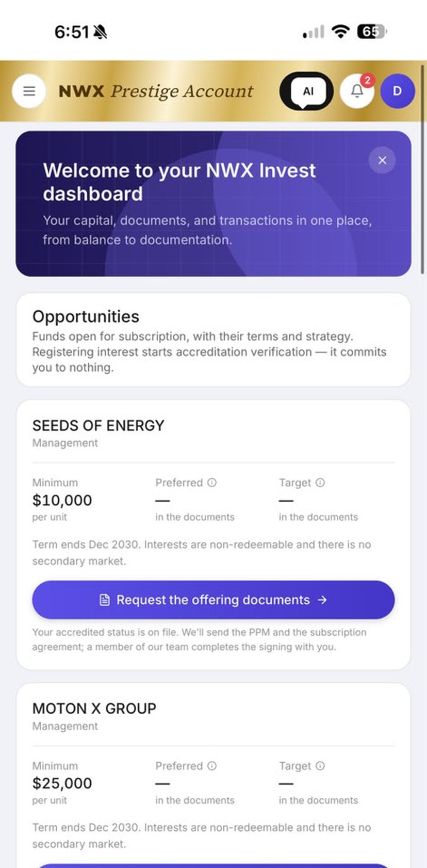
Task: Show Target info for Moton X Group
Action: click(320, 766)
